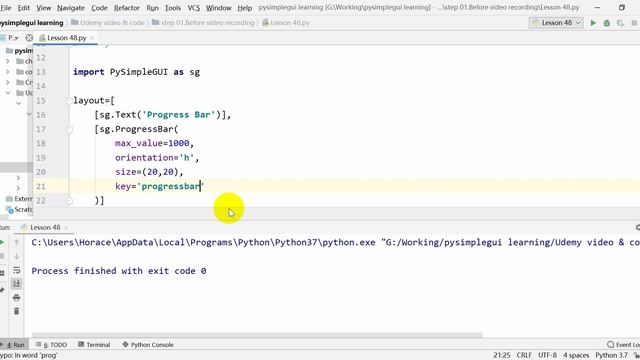Viewport: 640px width, 360px height.
Task: Click the print icon in Run console
Action: (16, 298)
